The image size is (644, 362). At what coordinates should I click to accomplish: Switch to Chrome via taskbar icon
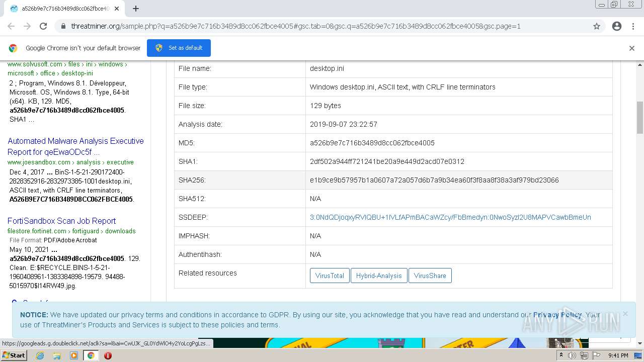91,355
